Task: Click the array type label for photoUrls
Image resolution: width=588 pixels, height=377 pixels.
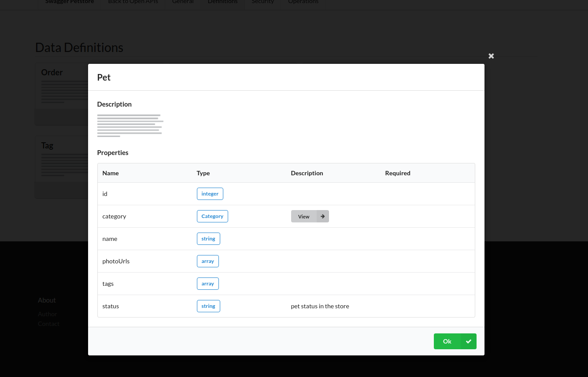Action: tap(208, 261)
